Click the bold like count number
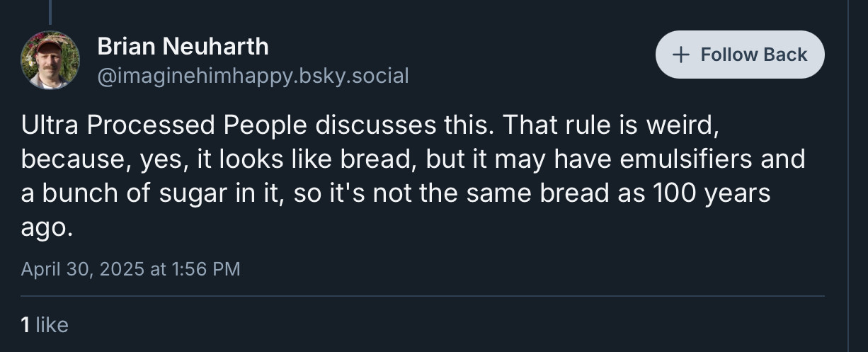This screenshot has width=868, height=352. pyautogui.click(x=25, y=325)
